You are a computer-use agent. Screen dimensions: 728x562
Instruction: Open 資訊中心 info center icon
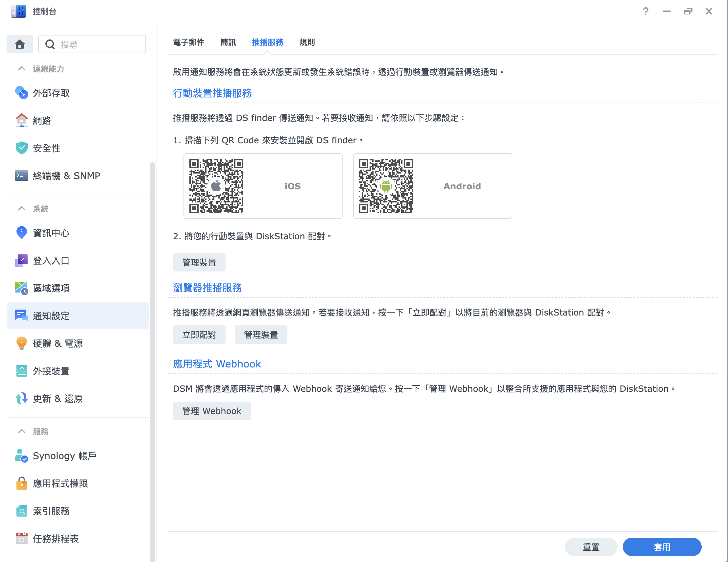tap(22, 233)
